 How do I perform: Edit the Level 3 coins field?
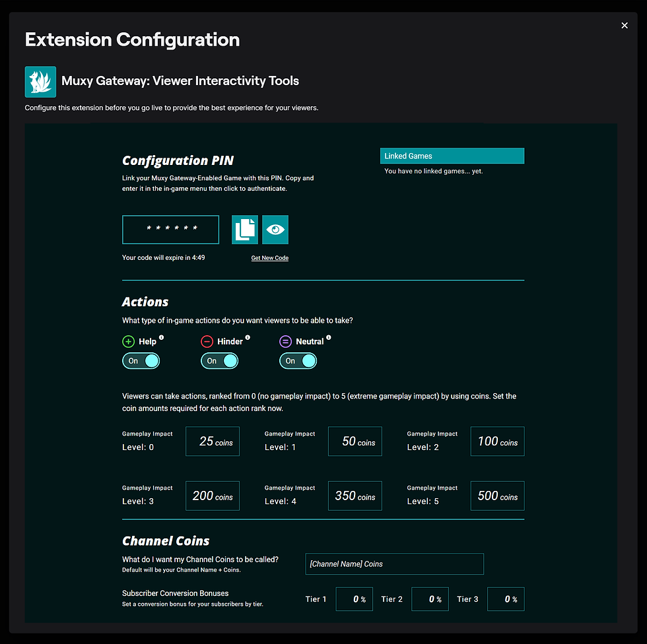pos(213,496)
